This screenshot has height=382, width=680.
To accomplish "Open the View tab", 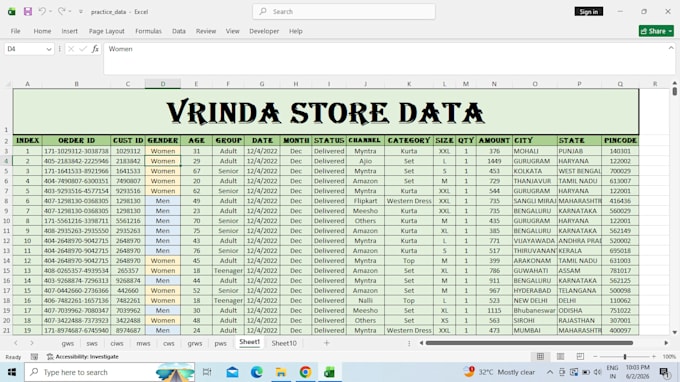I will click(x=232, y=31).
